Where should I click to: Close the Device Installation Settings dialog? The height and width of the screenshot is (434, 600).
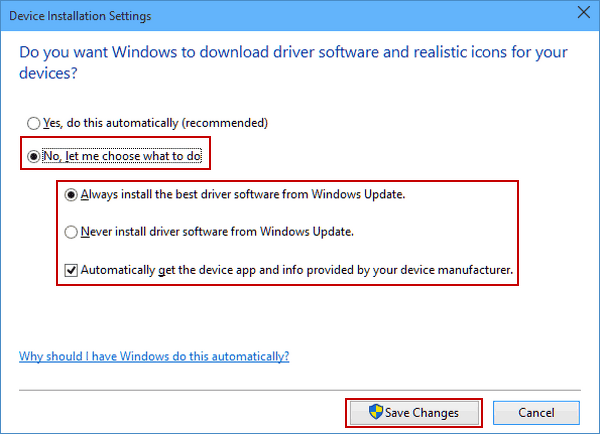pos(579,13)
